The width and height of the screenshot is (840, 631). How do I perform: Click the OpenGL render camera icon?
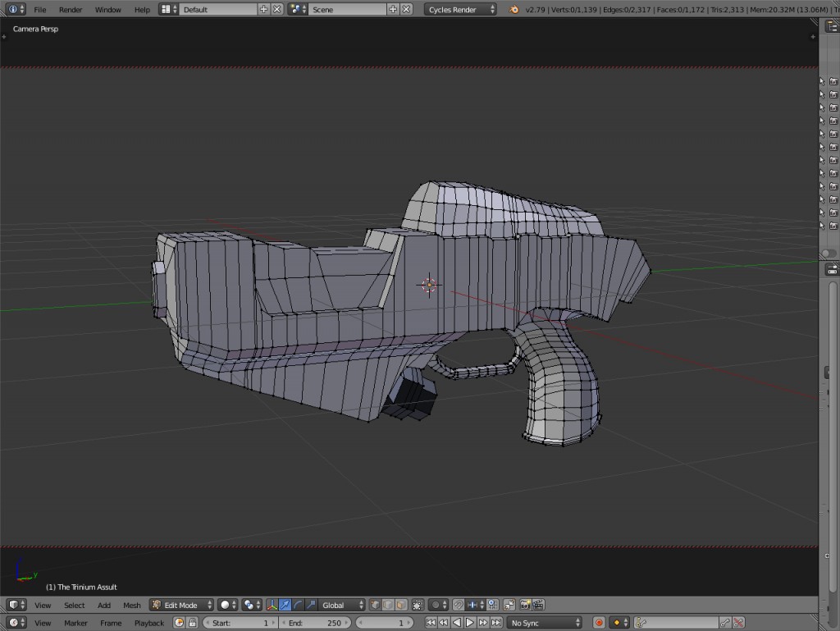click(x=524, y=605)
